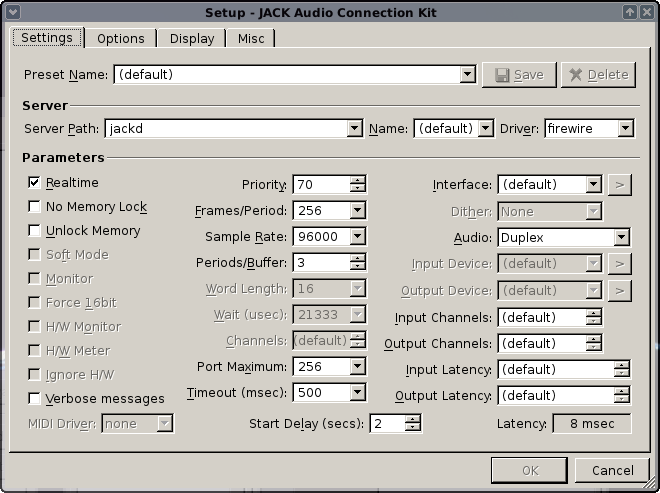This screenshot has width=660, height=493.
Task: Click the MIDI Driver dropdown
Action: 137,424
